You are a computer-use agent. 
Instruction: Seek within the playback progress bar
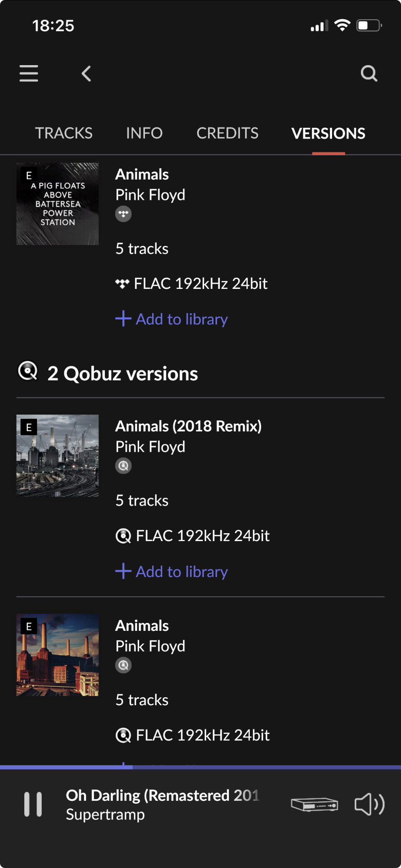click(x=200, y=767)
